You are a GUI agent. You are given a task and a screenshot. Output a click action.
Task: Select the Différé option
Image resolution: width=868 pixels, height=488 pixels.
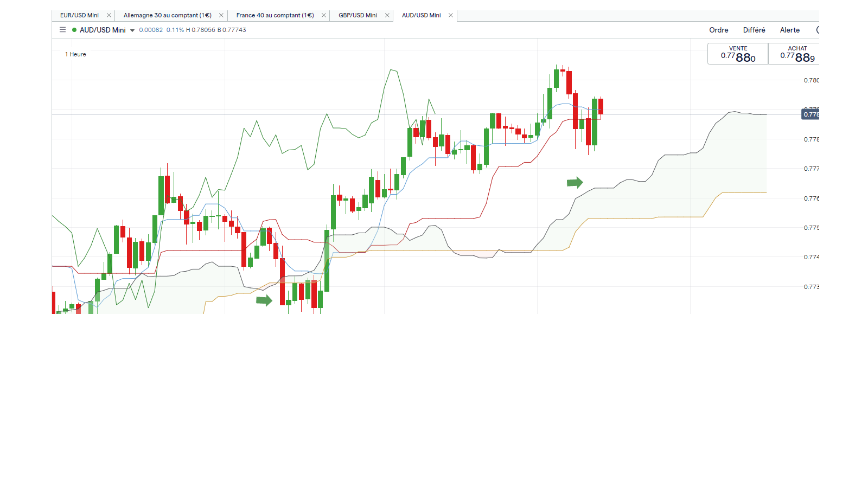pyautogui.click(x=754, y=30)
